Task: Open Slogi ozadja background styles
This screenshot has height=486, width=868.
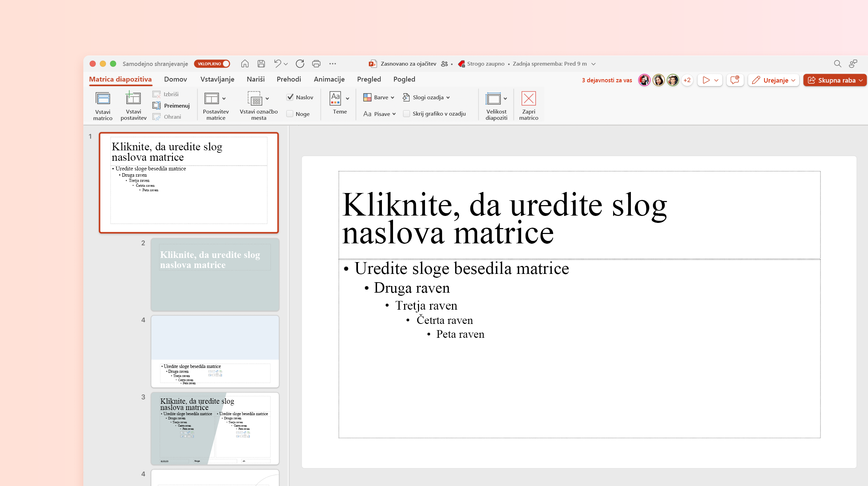Action: pos(426,98)
